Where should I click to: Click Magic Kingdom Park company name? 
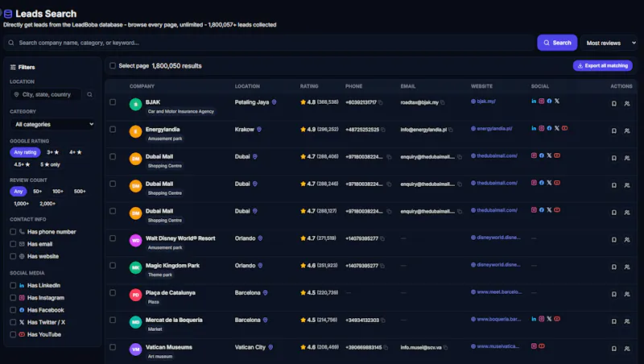point(172,266)
